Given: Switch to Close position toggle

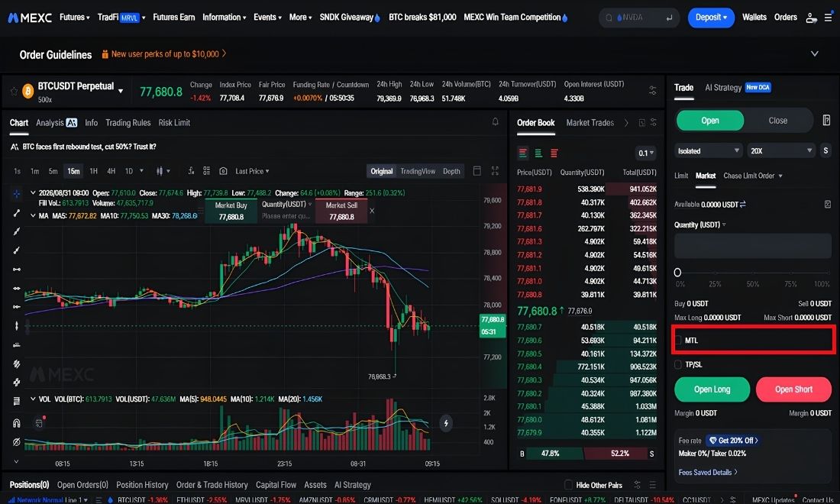Looking at the screenshot, I should tap(778, 121).
